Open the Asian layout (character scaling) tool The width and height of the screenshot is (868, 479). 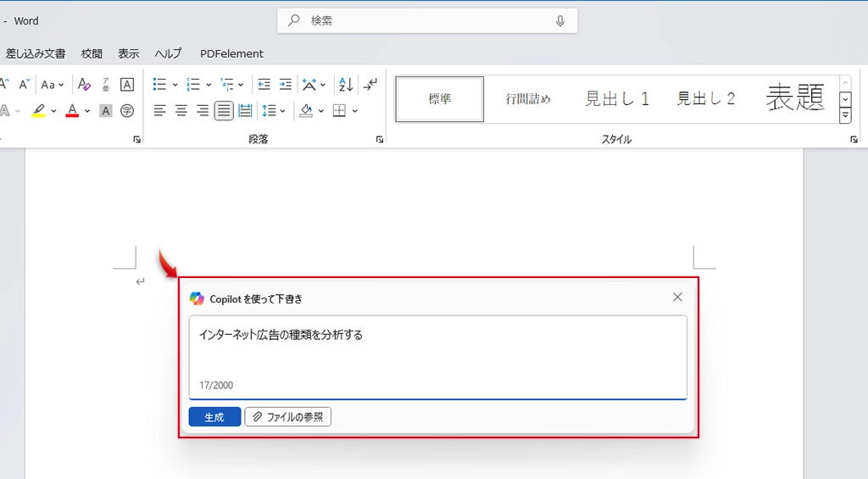pos(309,84)
